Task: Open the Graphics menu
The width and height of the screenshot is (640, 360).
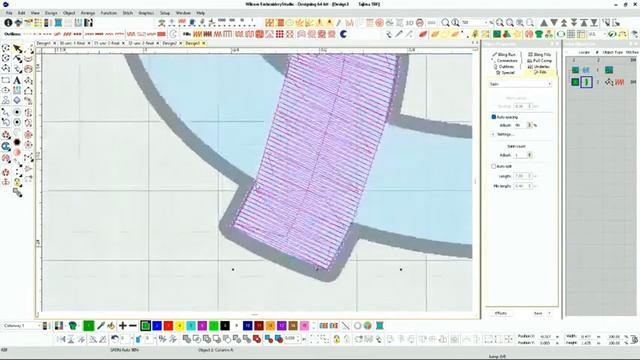Action: 146,13
